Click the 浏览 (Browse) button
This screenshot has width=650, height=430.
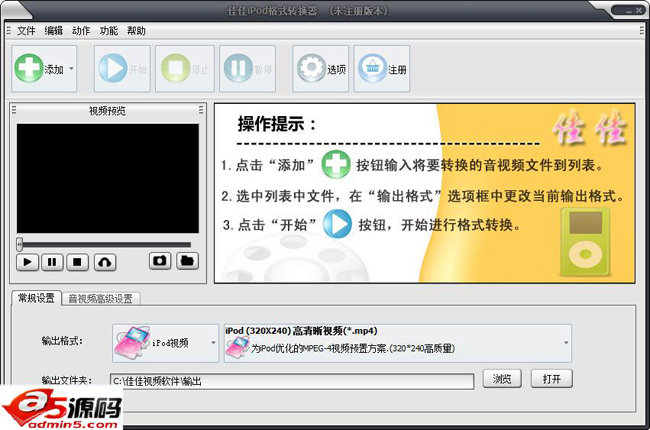point(502,379)
